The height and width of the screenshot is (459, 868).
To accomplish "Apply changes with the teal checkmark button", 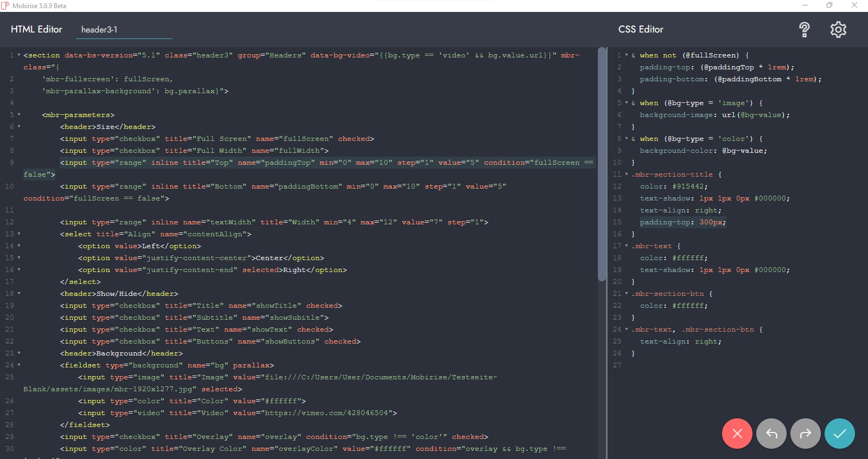I will point(839,434).
